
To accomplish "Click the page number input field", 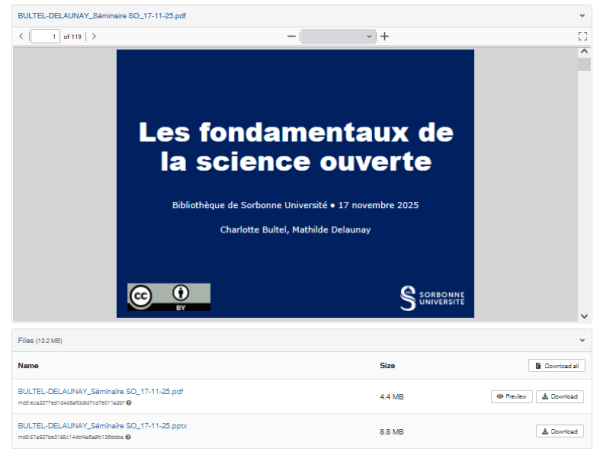I will (x=45, y=36).
